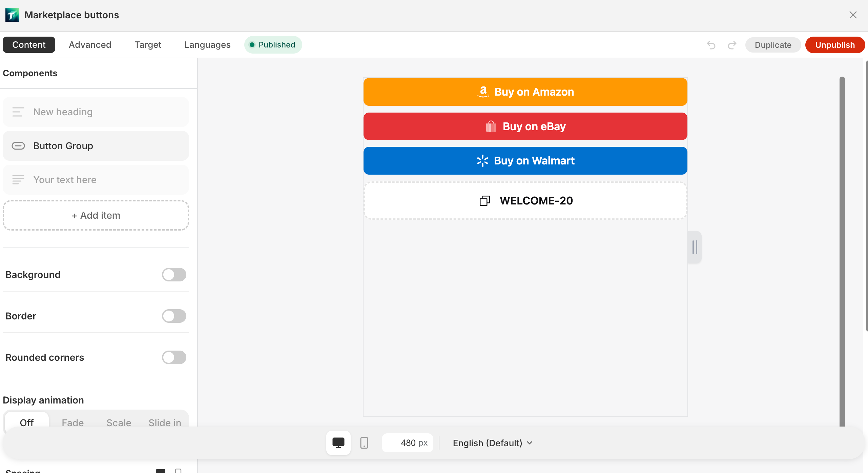Click the Buy on Amazon button

[525, 92]
